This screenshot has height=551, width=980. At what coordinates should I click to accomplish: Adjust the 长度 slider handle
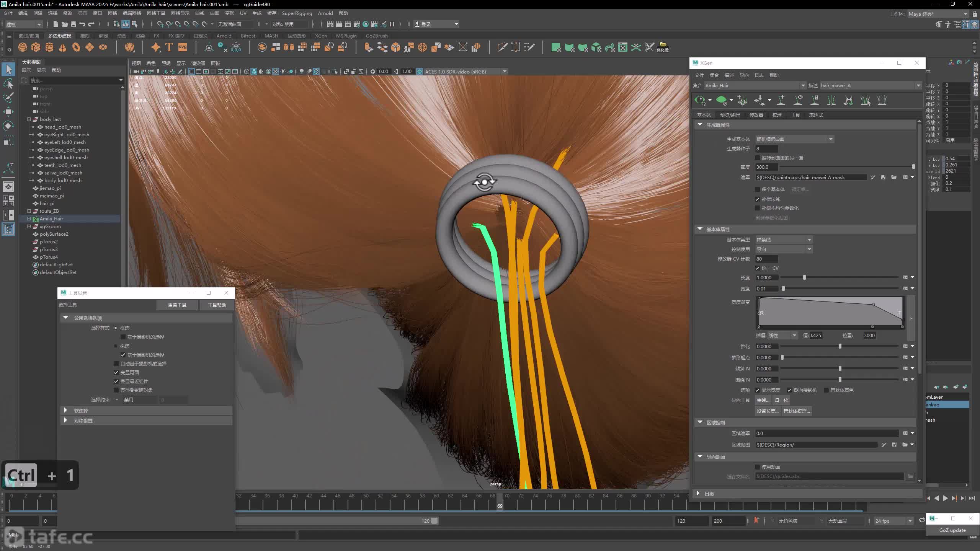tap(804, 277)
